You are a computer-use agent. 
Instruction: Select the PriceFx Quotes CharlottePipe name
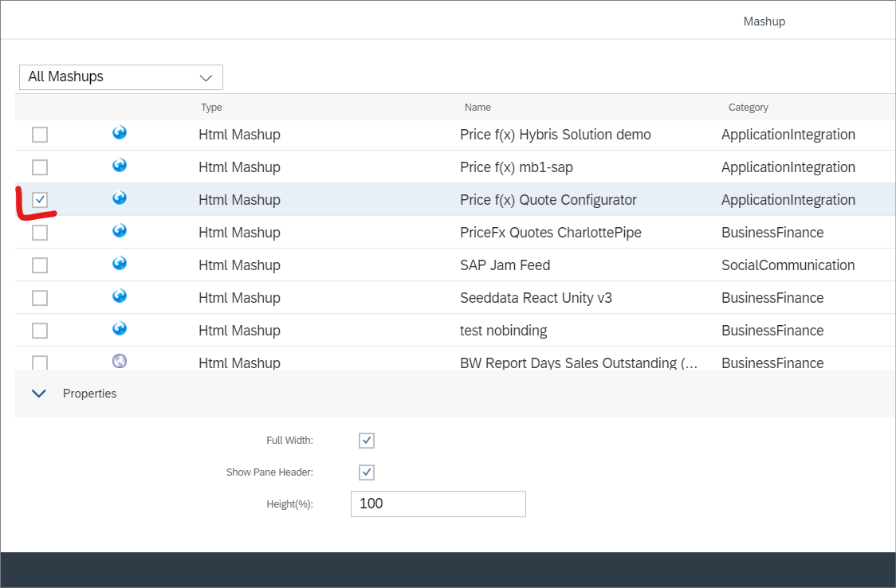550,233
